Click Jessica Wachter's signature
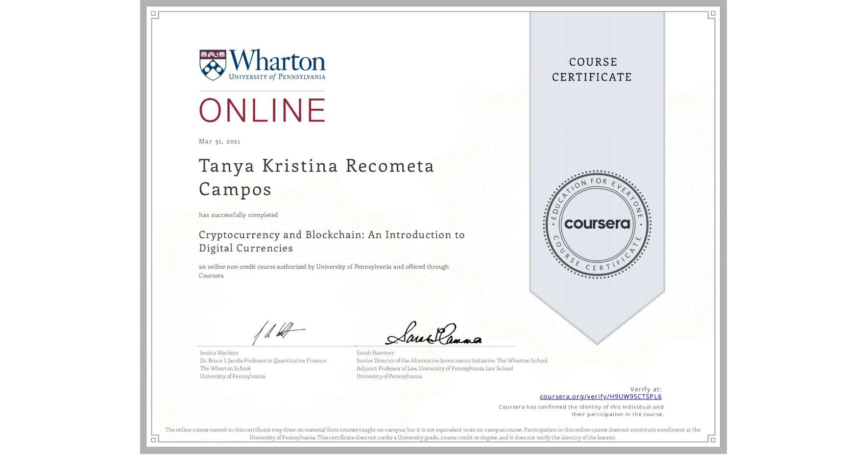This screenshot has height=455, width=868. pos(276,332)
